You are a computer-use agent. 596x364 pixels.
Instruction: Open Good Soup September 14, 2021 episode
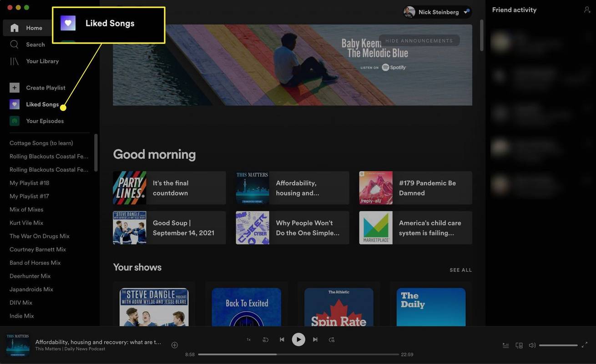[169, 227]
